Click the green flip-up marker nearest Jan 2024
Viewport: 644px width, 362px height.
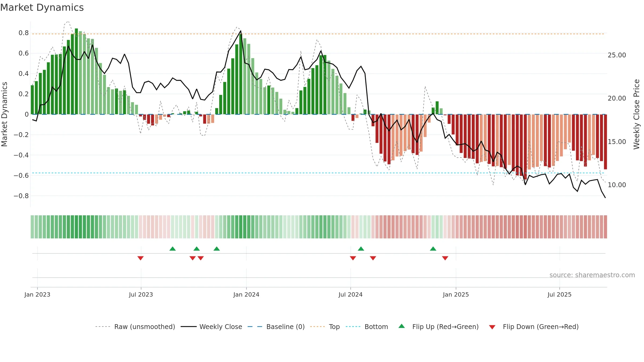[217, 249]
